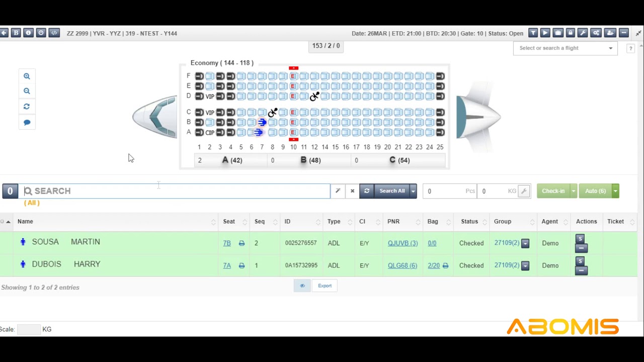This screenshot has height=362, width=644.
Task: Open the more actions button for DUBOIS HARRY
Action: pyautogui.click(x=582, y=270)
